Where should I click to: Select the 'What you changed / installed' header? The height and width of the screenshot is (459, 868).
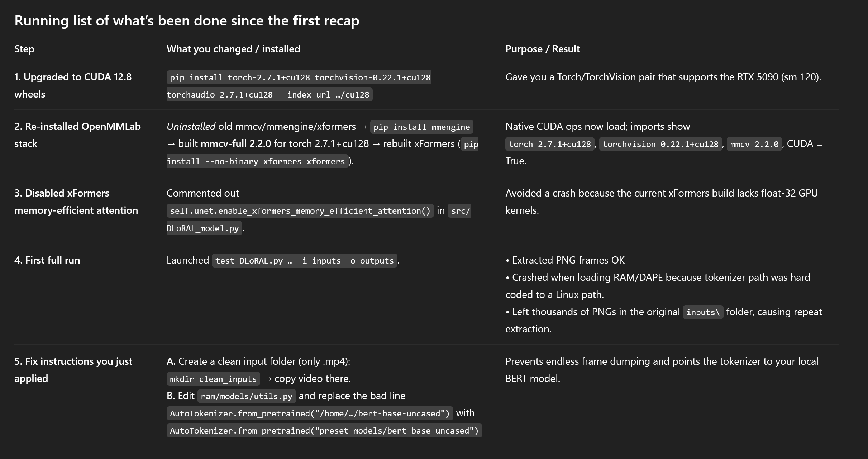point(233,49)
